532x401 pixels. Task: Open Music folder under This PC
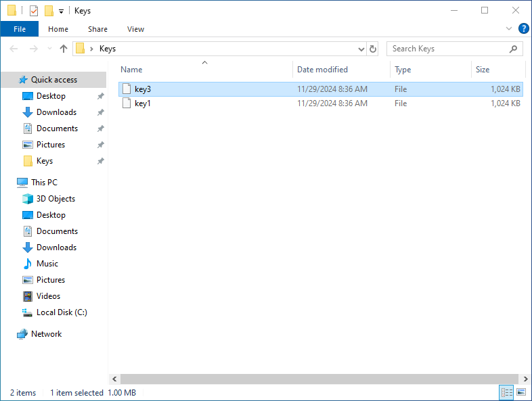point(47,264)
